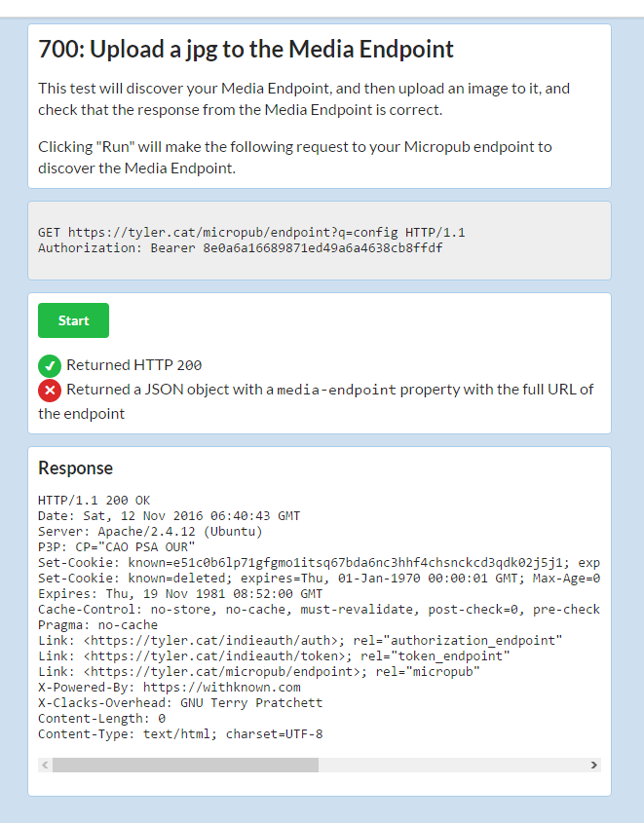Click the Content-Type header line
This screenshot has height=823, width=644.
coord(180,733)
